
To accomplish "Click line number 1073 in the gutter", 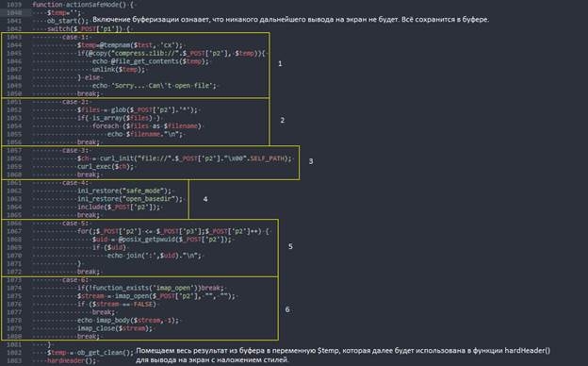I will click(14, 279).
